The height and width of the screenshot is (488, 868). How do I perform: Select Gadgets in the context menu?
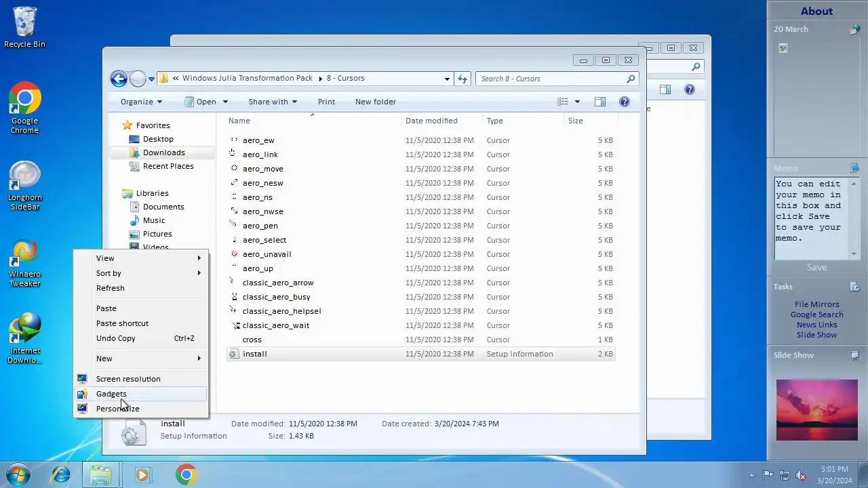pyautogui.click(x=141, y=394)
